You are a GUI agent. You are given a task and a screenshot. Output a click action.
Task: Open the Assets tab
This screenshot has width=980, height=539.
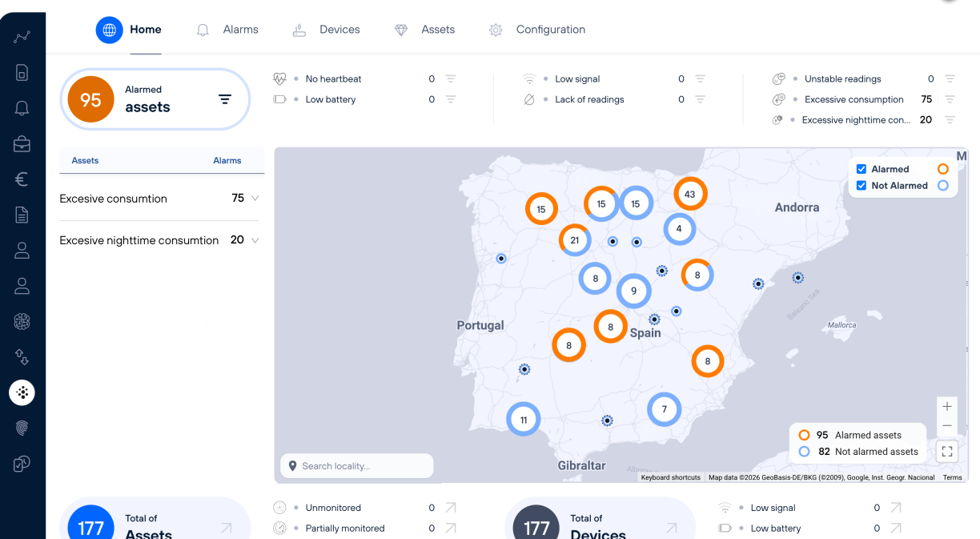tap(424, 30)
